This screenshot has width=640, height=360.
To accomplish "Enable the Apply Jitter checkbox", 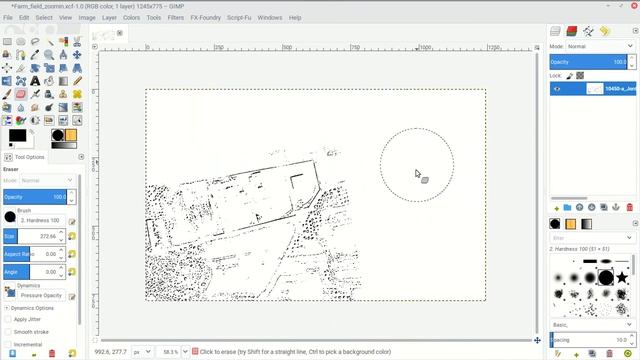I will 8,319.
